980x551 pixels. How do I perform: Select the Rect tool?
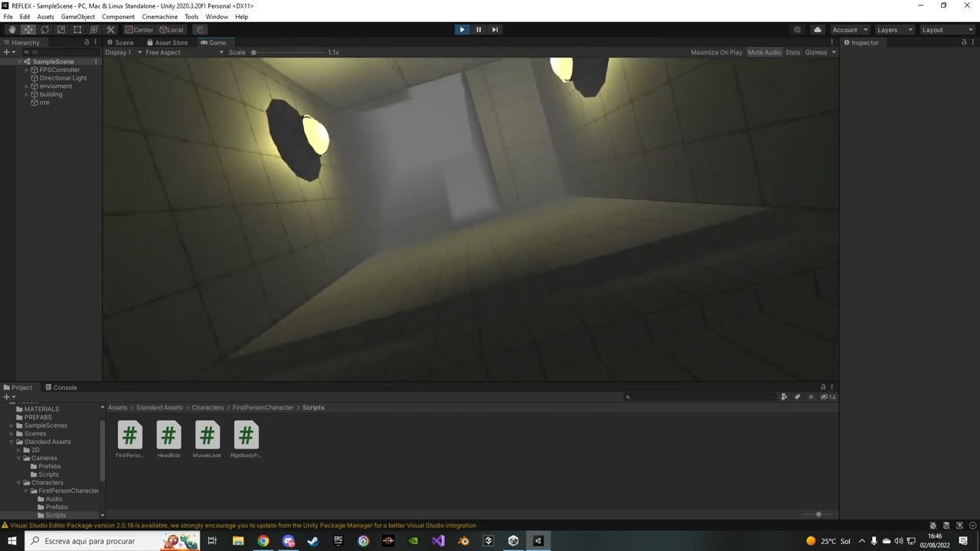(77, 30)
